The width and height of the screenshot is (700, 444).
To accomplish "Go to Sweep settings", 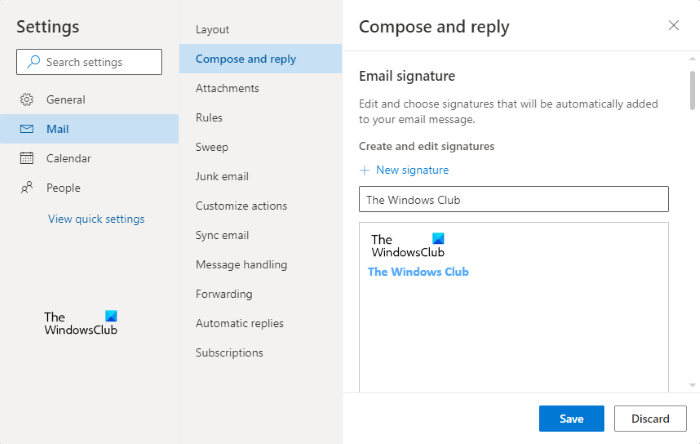I will 212,147.
